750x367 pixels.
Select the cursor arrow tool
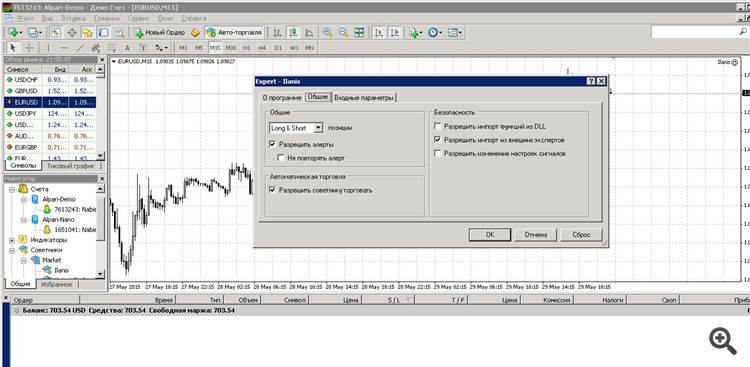13,47
